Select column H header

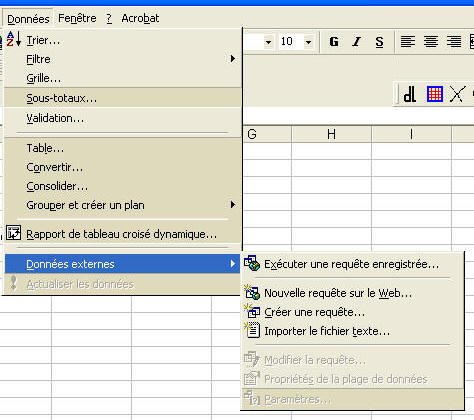pos(331,134)
